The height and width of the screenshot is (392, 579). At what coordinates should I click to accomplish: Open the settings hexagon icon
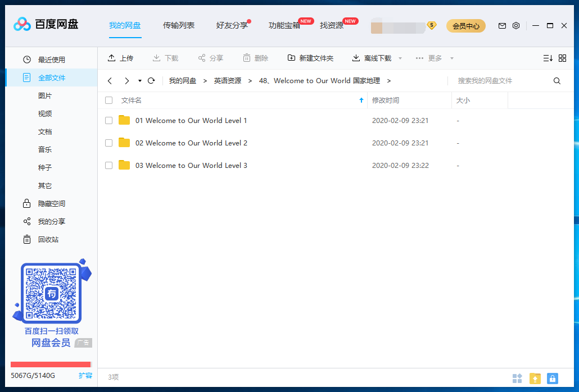point(516,26)
